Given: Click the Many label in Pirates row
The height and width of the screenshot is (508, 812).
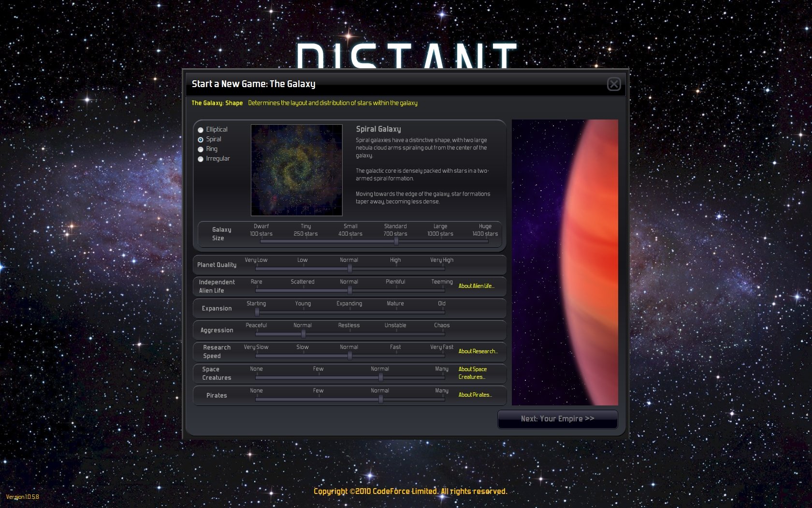Looking at the screenshot, I should pos(442,391).
